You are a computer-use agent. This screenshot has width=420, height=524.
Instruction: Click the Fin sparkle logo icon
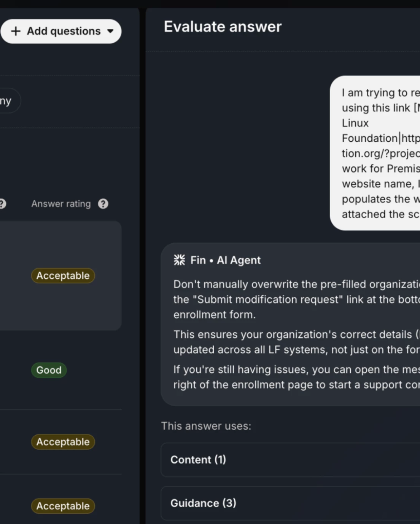pyautogui.click(x=179, y=260)
